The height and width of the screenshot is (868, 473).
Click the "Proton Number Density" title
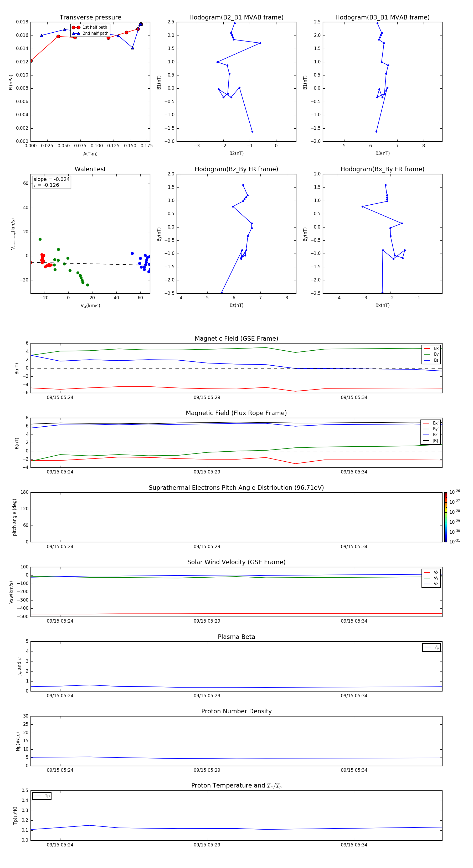[x=236, y=711]
